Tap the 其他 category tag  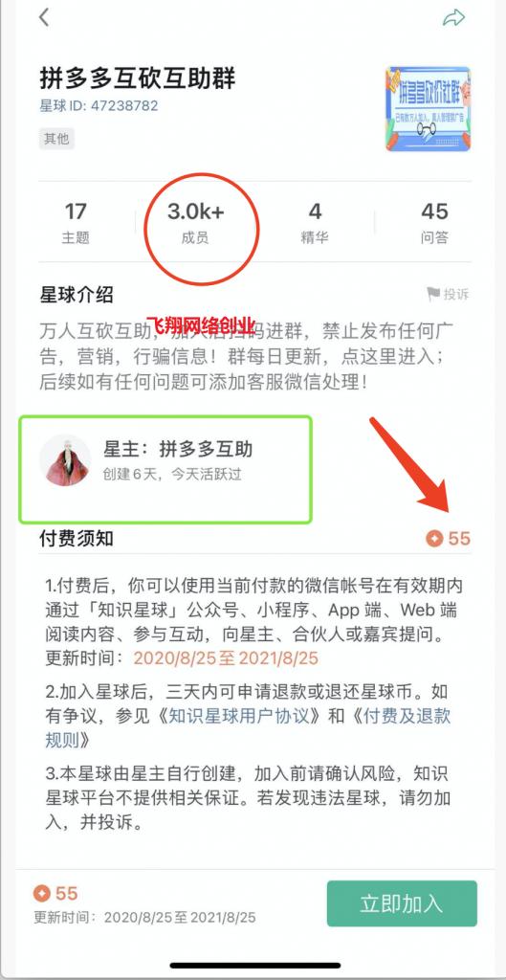(56, 139)
